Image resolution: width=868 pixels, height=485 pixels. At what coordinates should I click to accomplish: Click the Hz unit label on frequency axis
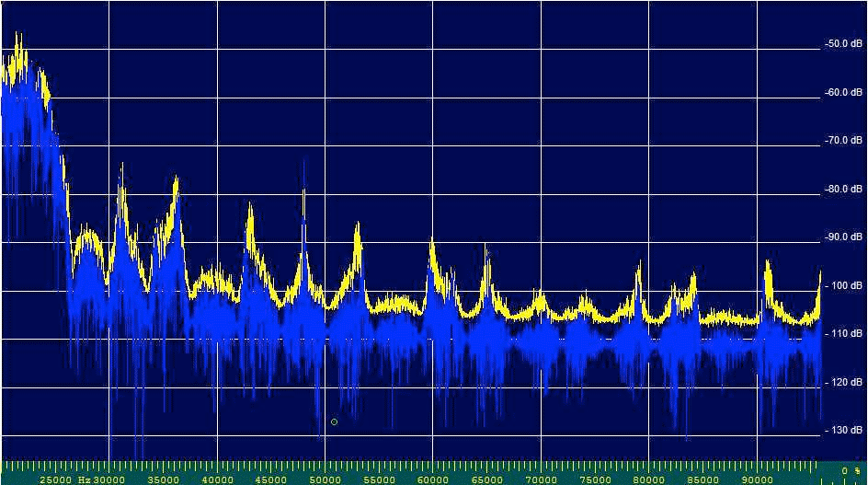click(84, 479)
